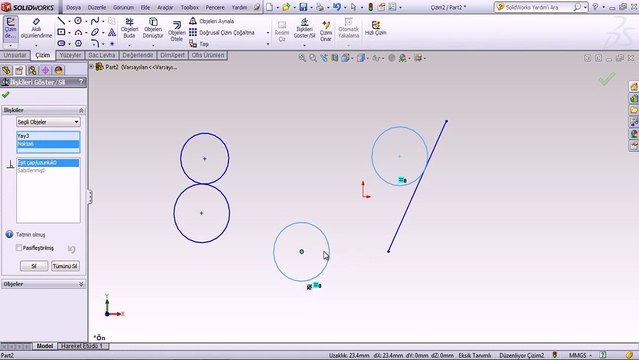
Task: Open the Line tool dropdown arrow
Action: [69, 21]
